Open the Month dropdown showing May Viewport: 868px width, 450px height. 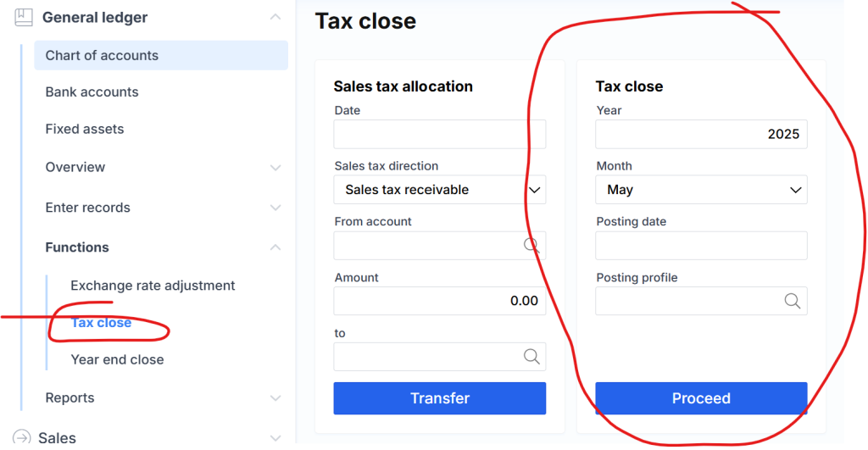pyautogui.click(x=701, y=190)
